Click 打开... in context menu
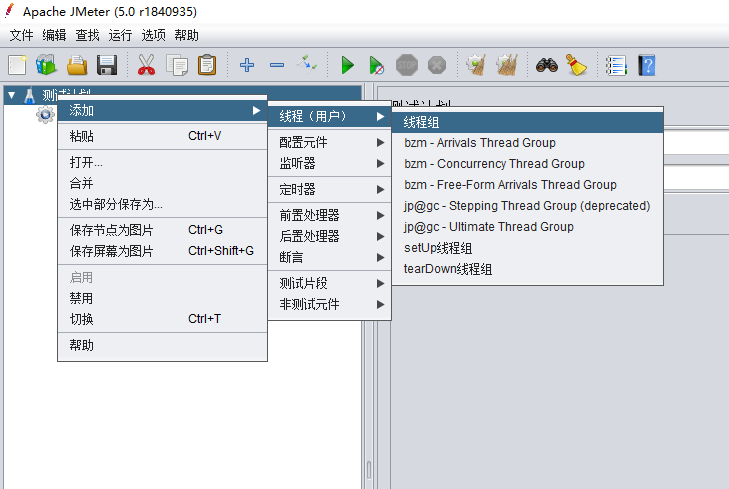The image size is (729, 489). coord(162,162)
